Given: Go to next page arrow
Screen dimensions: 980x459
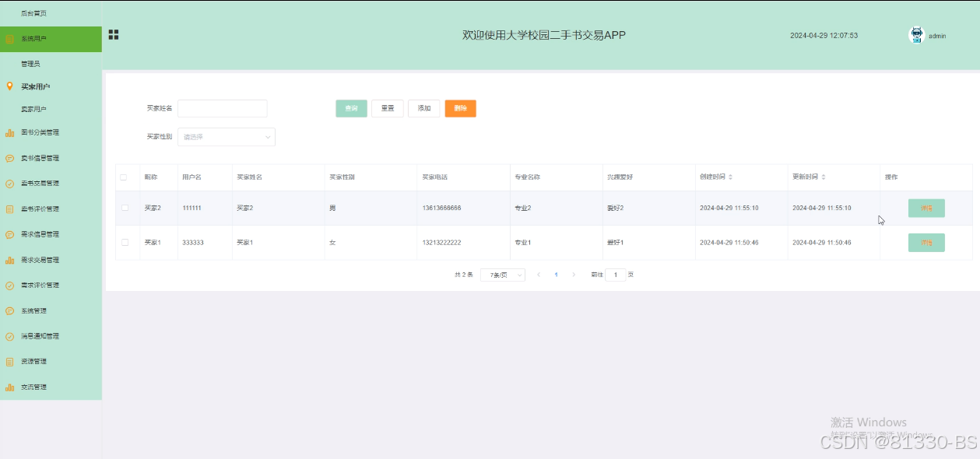Looking at the screenshot, I should tap(574, 275).
